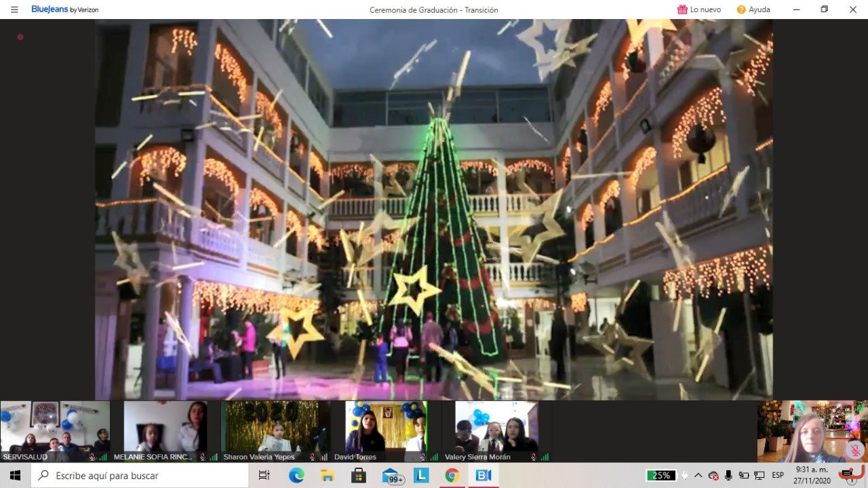The width and height of the screenshot is (868, 488).
Task: Click the battery 25% indicator
Action: (x=660, y=476)
